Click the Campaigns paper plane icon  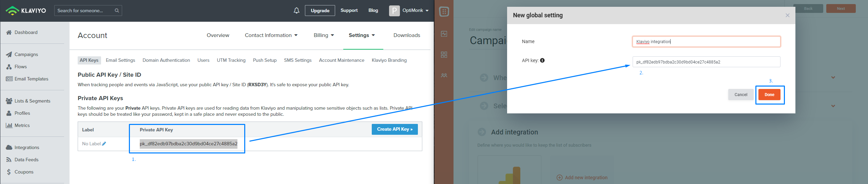9,54
